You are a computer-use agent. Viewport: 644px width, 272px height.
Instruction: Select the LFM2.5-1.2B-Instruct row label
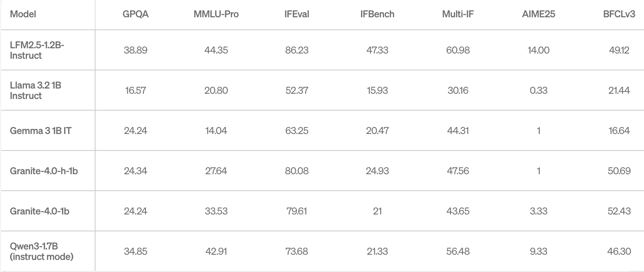click(37, 50)
